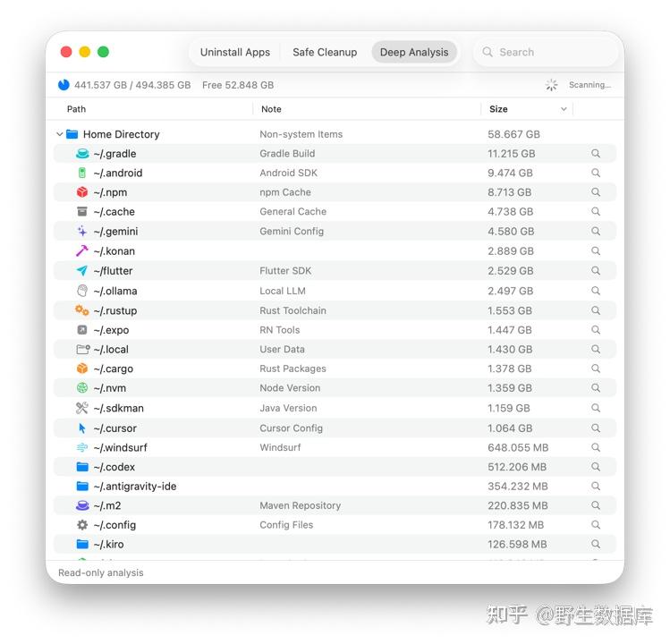Click the "Read-only analysis" status text

[101, 572]
